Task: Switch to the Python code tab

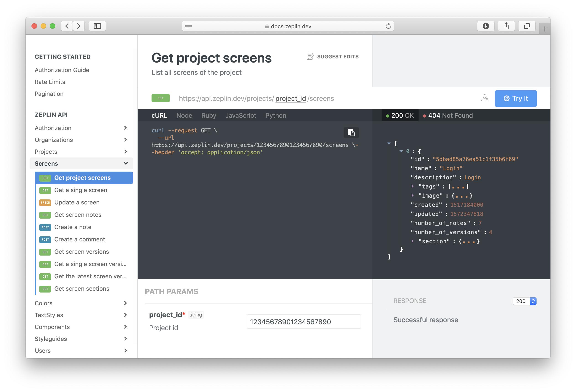Action: point(276,115)
